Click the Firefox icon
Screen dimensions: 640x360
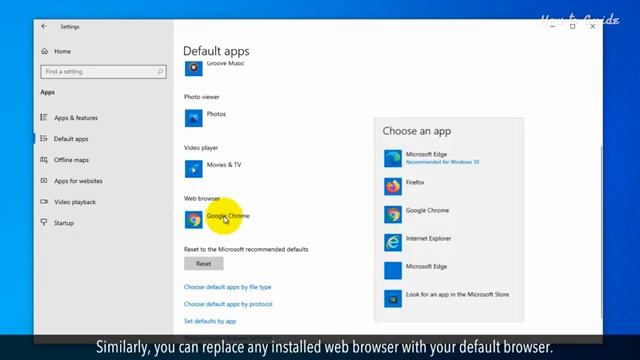(393, 187)
